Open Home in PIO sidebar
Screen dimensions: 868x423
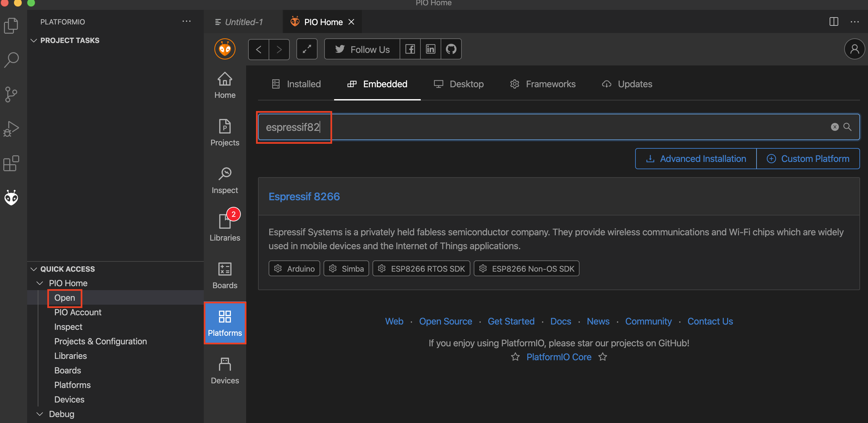click(x=225, y=86)
